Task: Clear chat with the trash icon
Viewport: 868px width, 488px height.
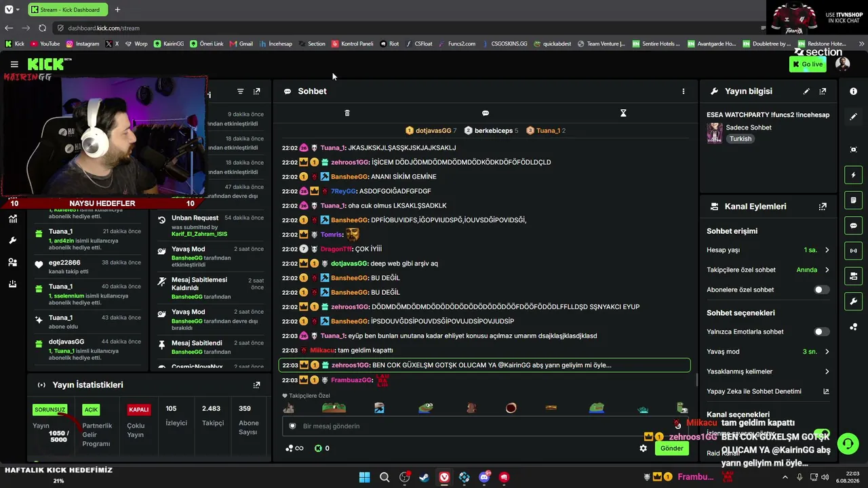Action: (347, 113)
